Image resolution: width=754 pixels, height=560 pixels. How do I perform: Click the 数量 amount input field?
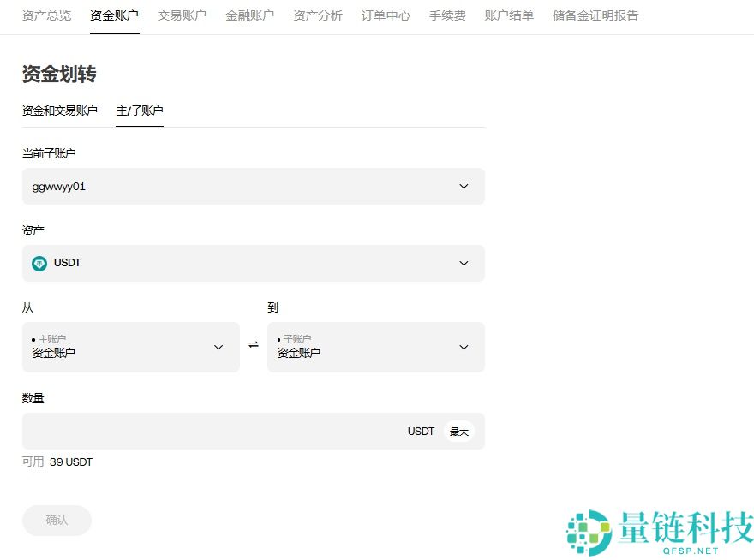(214, 432)
